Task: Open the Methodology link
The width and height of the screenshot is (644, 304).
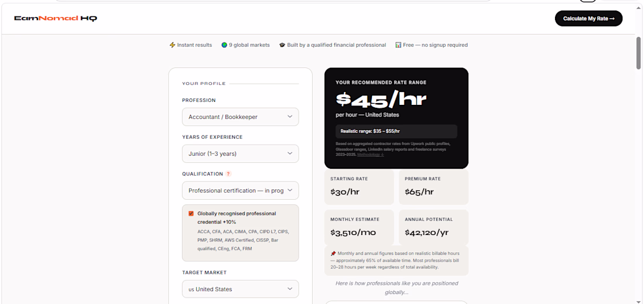Action: [371, 155]
